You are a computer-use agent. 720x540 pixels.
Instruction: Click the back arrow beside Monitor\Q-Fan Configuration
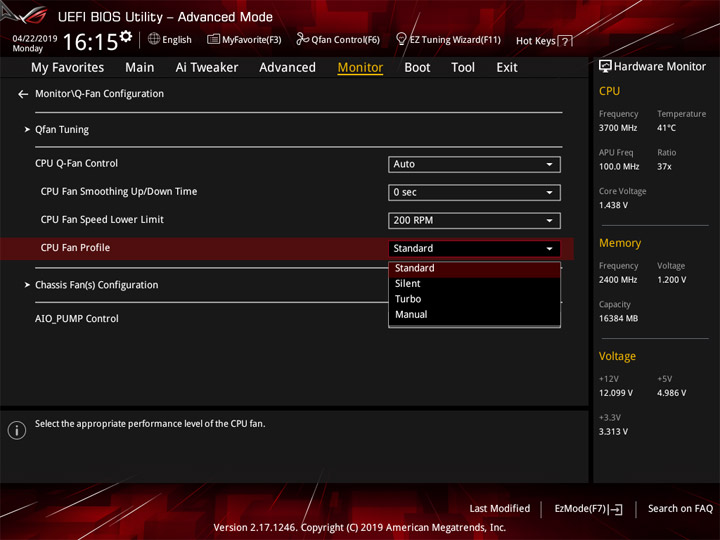pyautogui.click(x=23, y=94)
